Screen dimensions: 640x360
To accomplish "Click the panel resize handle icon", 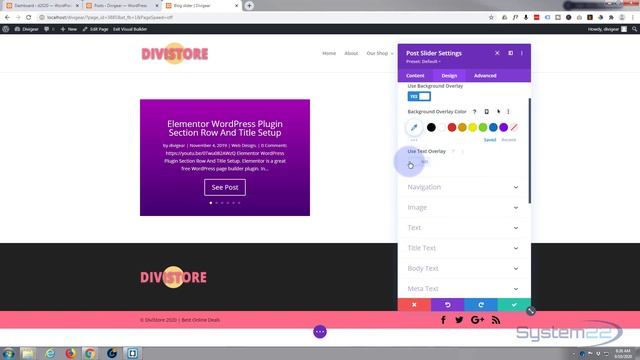I will click(x=531, y=311).
